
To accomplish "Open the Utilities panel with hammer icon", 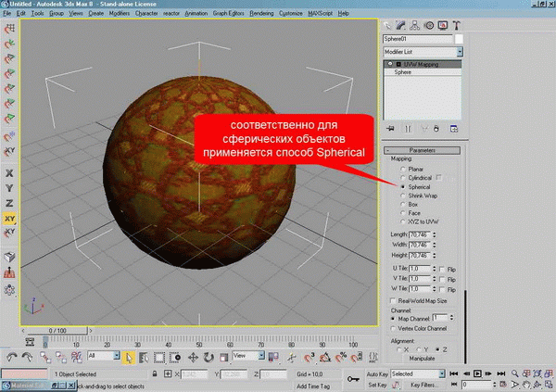I will [x=458, y=25].
